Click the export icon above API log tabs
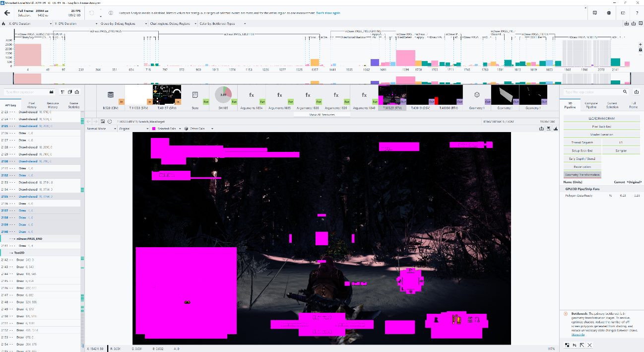 77,92
